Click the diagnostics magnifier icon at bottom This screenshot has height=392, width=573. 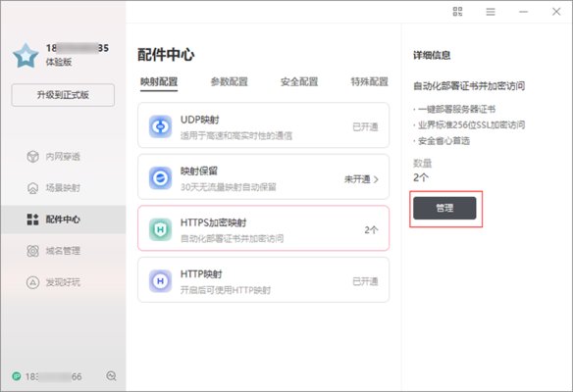[x=112, y=376]
